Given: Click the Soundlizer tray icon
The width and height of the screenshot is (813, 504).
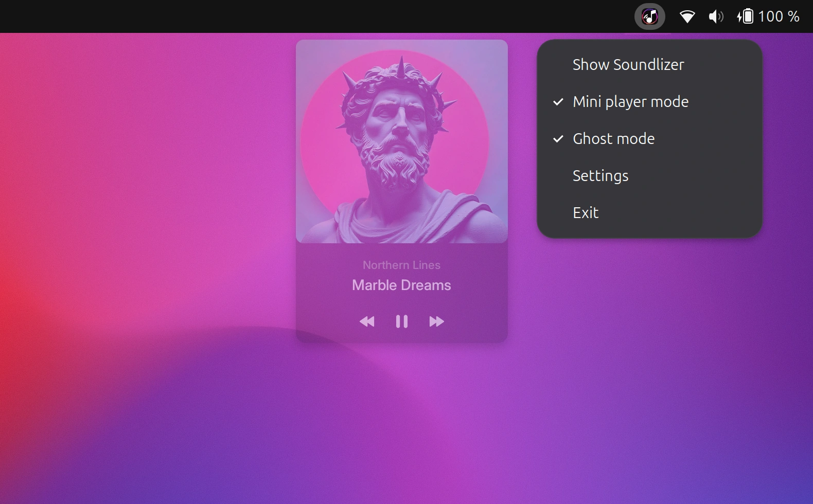Looking at the screenshot, I should click(650, 16).
